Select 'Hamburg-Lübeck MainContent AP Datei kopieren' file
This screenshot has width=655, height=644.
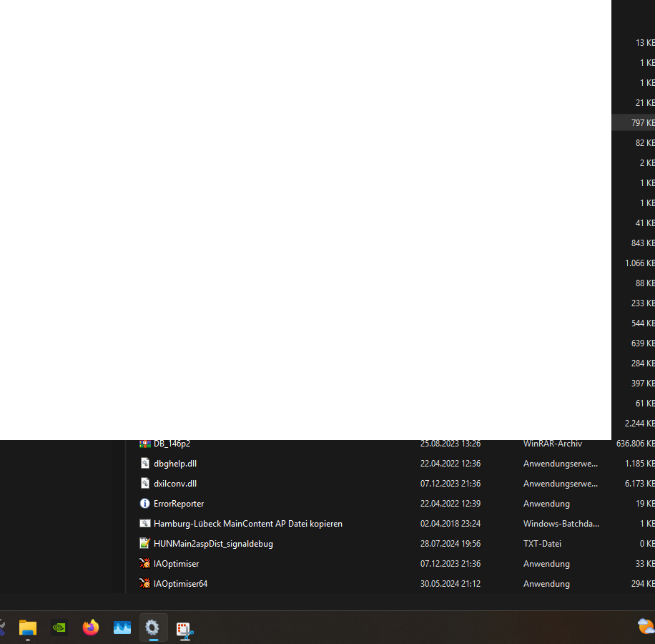click(248, 524)
